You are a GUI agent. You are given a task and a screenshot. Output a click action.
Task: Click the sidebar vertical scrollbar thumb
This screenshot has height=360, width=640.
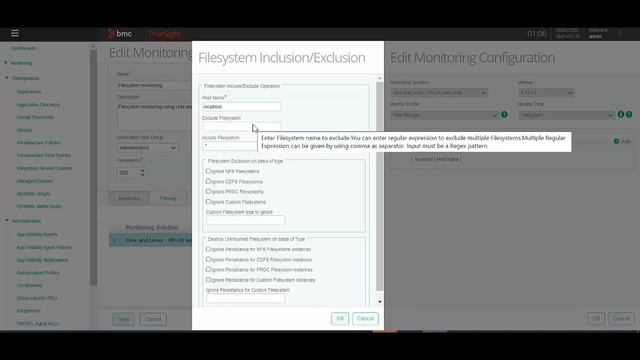pyautogui.click(x=93, y=167)
